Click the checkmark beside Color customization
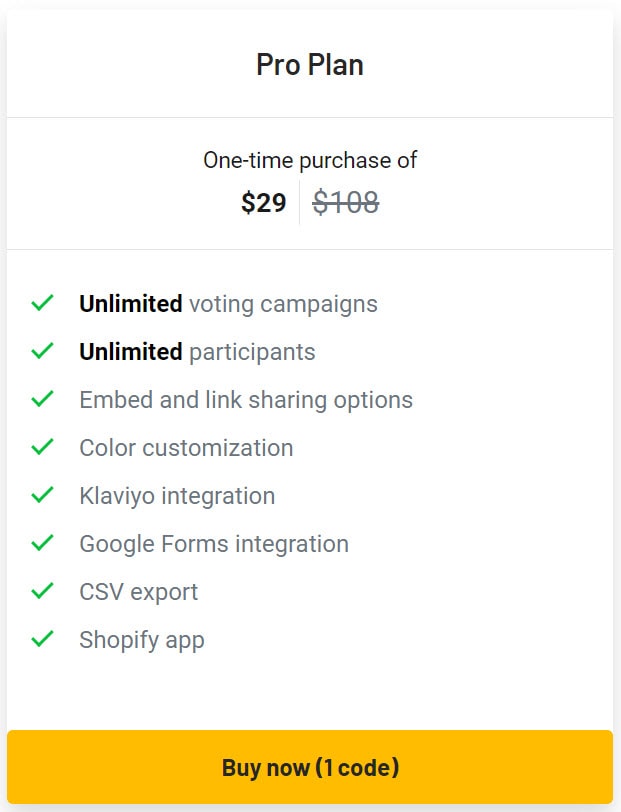This screenshot has width=621, height=812. pos(43,447)
